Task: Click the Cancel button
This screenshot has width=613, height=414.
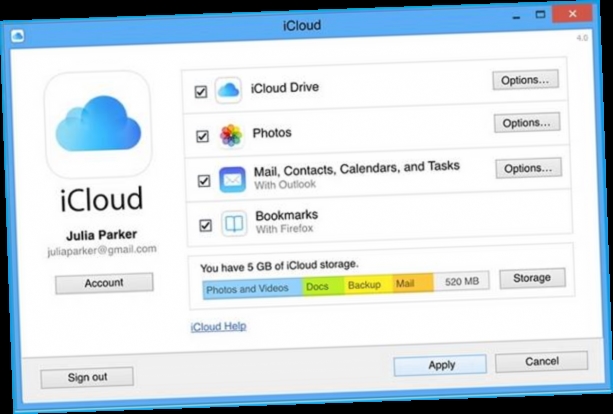Action: (541, 362)
